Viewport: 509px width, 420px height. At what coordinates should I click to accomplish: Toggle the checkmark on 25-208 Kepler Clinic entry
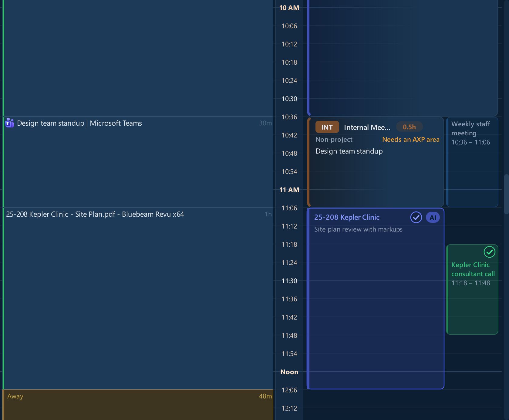416,217
